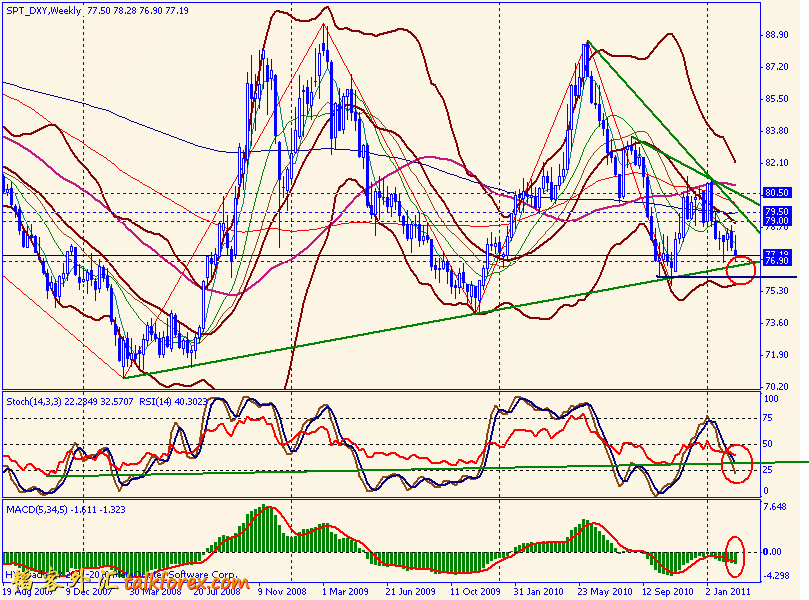Click the 87.20 price axis label
Screen dimensions: 809x600
[x=776, y=67]
